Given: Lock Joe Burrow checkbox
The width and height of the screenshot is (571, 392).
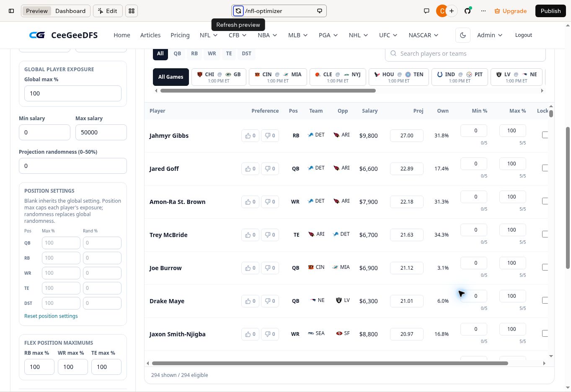Looking at the screenshot, I should (x=545, y=267).
